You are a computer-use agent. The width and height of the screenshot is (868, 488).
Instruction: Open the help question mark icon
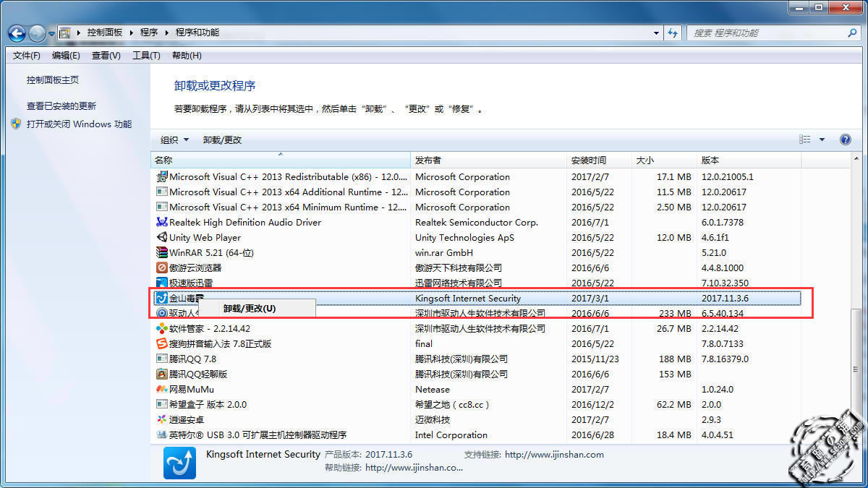coord(845,140)
